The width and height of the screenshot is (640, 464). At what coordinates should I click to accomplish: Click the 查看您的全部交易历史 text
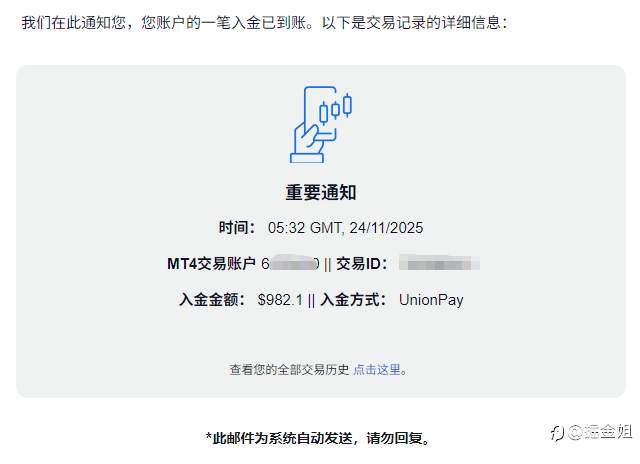pos(289,370)
